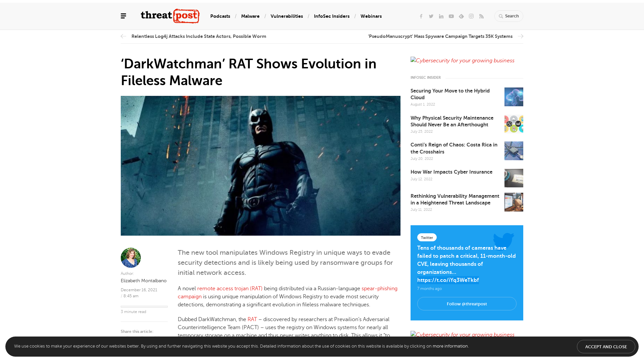Open the Webinars menu item

(371, 16)
